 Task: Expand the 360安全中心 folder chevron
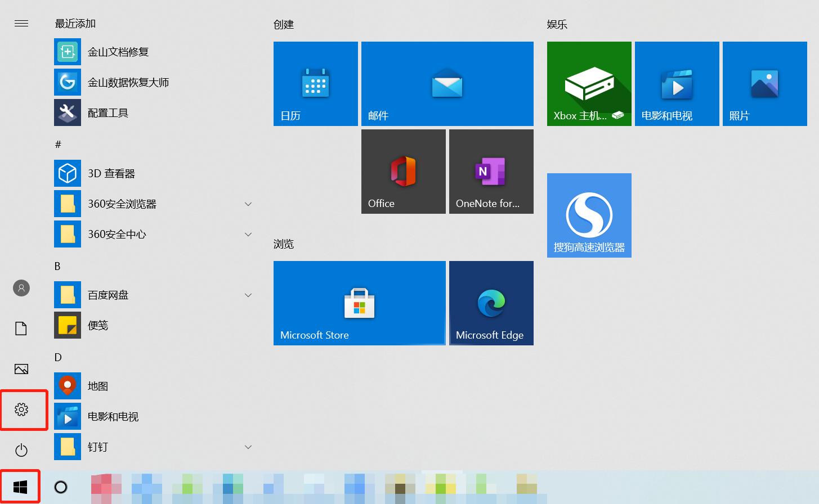[248, 234]
